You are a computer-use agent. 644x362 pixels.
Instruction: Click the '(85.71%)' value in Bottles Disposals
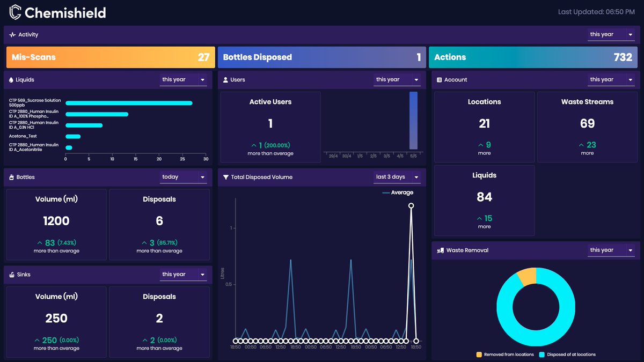[x=168, y=243]
